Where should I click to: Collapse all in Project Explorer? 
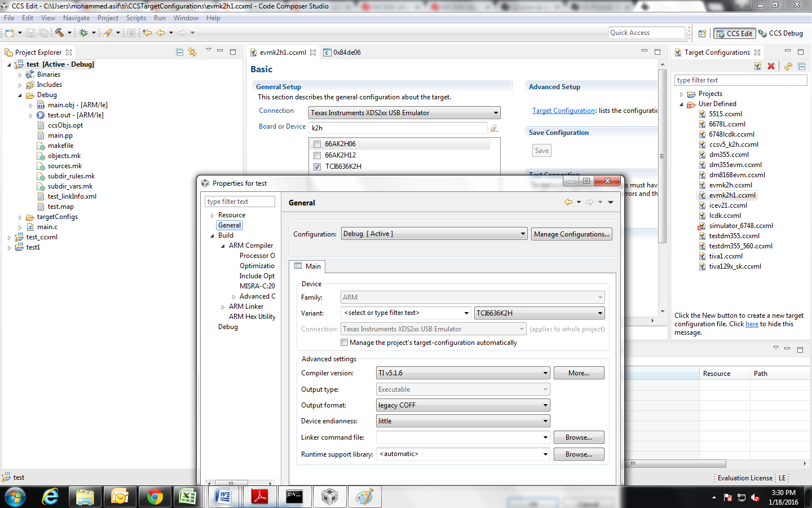point(179,52)
